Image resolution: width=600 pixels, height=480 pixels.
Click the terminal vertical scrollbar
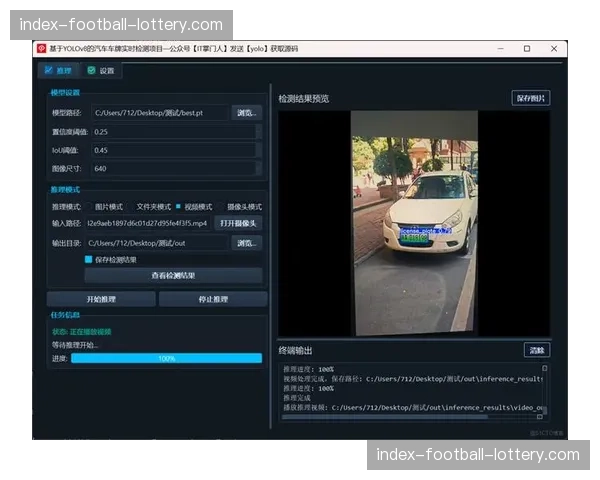click(545, 389)
